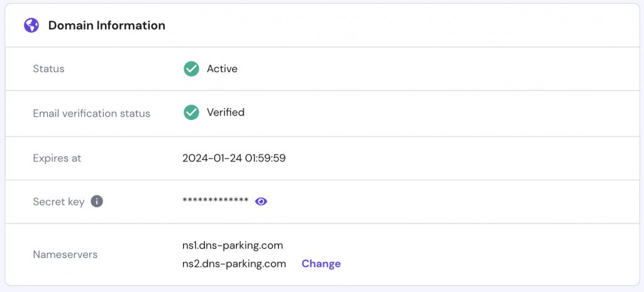Click the Expires at label
Screen dimensions: 644x292
(x=57, y=158)
